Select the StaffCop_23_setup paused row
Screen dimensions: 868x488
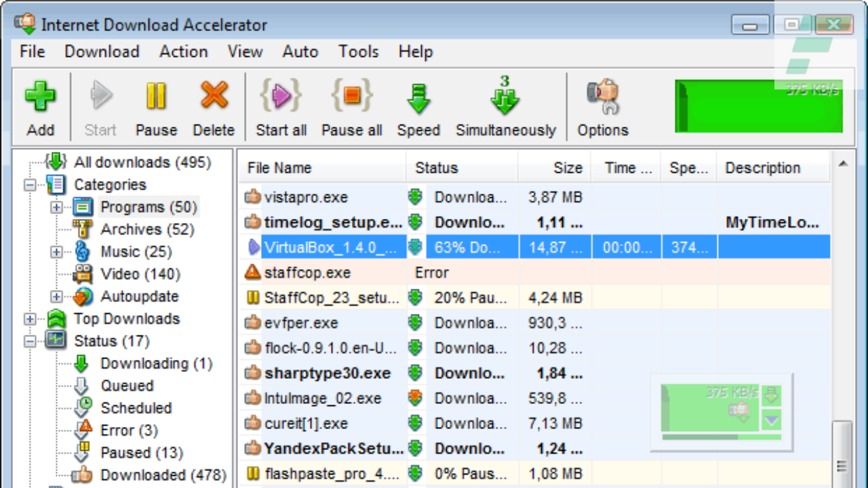(x=534, y=298)
